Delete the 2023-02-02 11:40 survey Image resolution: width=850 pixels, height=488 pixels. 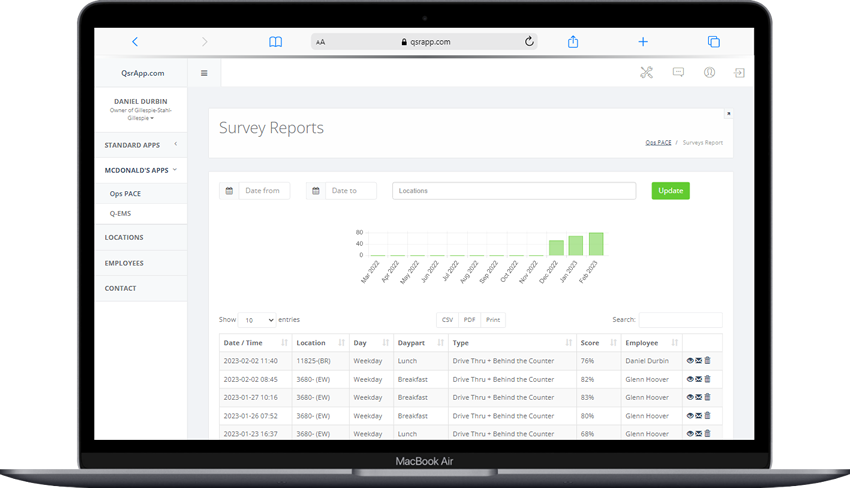click(707, 361)
